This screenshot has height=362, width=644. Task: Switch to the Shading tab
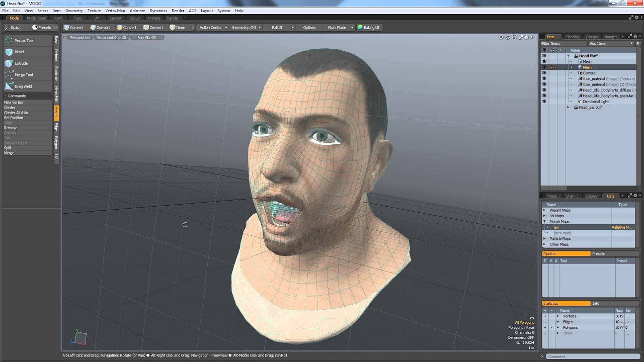(572, 37)
